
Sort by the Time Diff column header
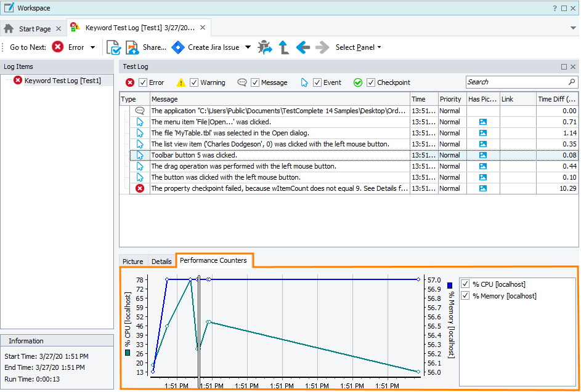557,99
